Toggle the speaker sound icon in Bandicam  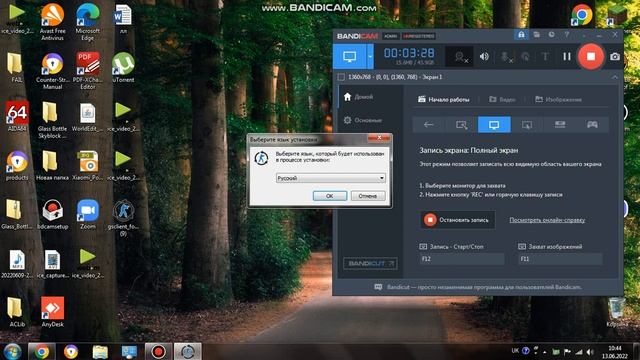click(484, 56)
